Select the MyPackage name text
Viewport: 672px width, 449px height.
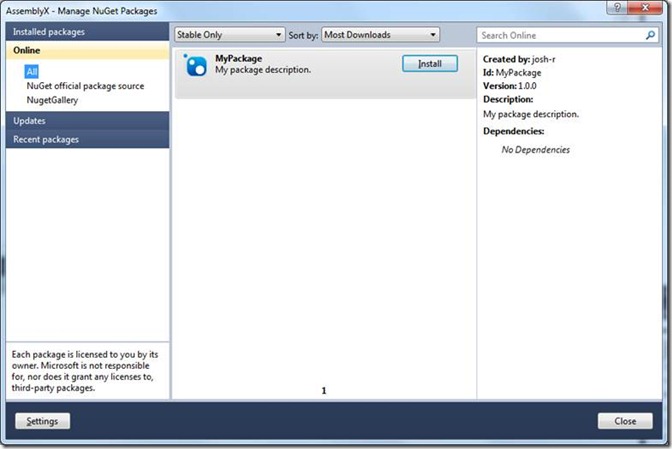point(239,58)
